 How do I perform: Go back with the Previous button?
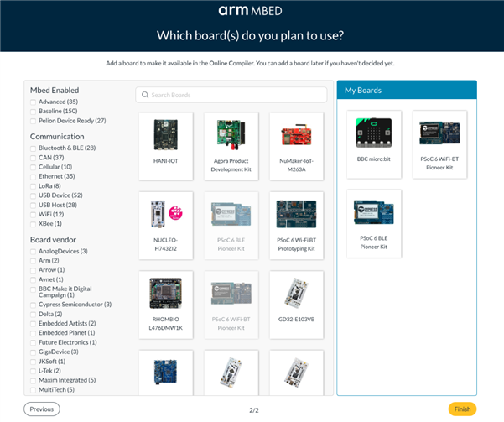pos(42,409)
